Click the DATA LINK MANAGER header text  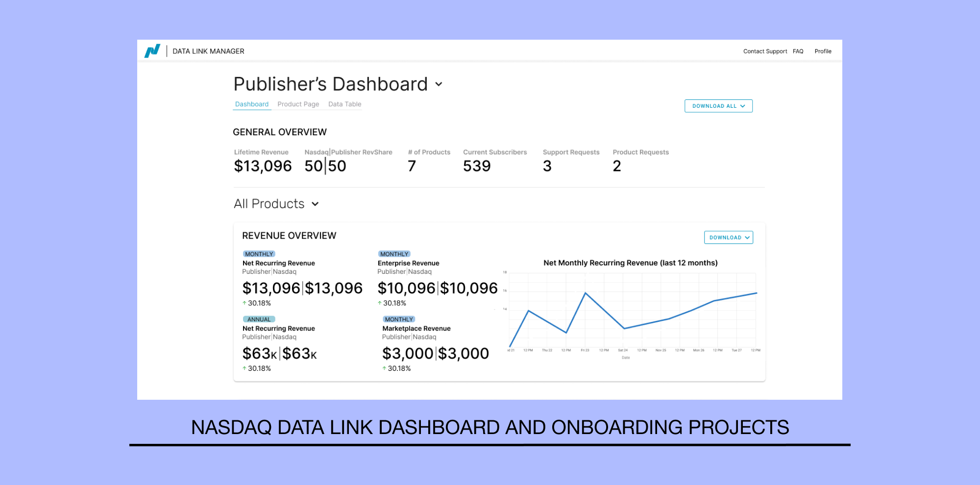tap(208, 51)
